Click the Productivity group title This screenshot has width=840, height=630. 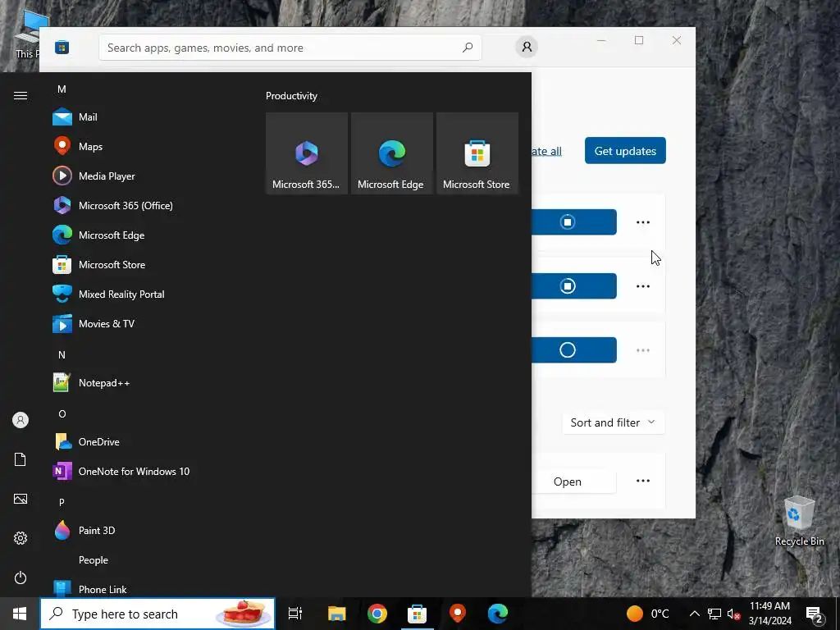[x=291, y=96]
